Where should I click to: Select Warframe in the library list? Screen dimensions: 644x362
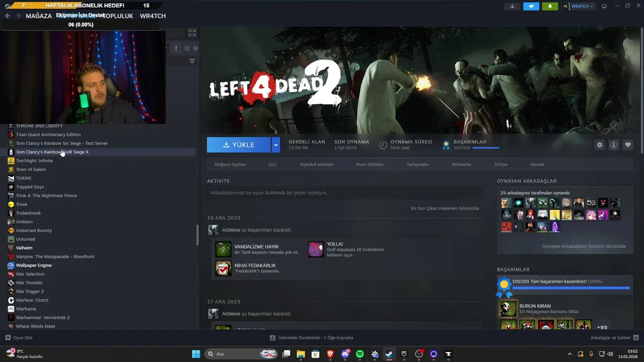point(26,309)
